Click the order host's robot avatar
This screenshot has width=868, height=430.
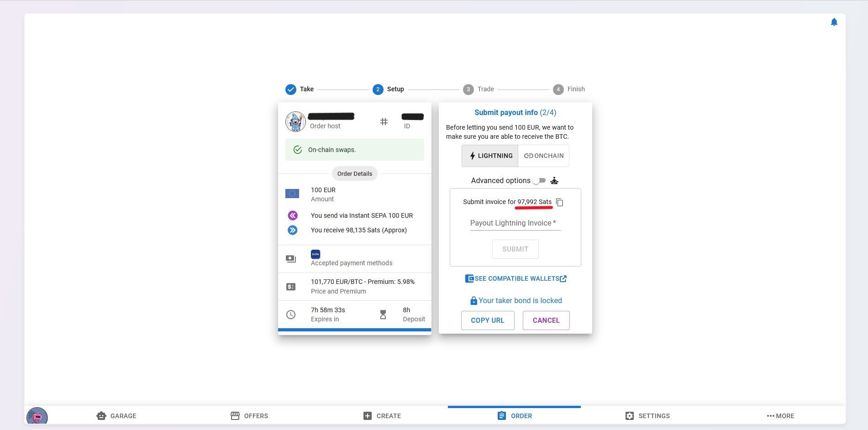click(x=295, y=121)
